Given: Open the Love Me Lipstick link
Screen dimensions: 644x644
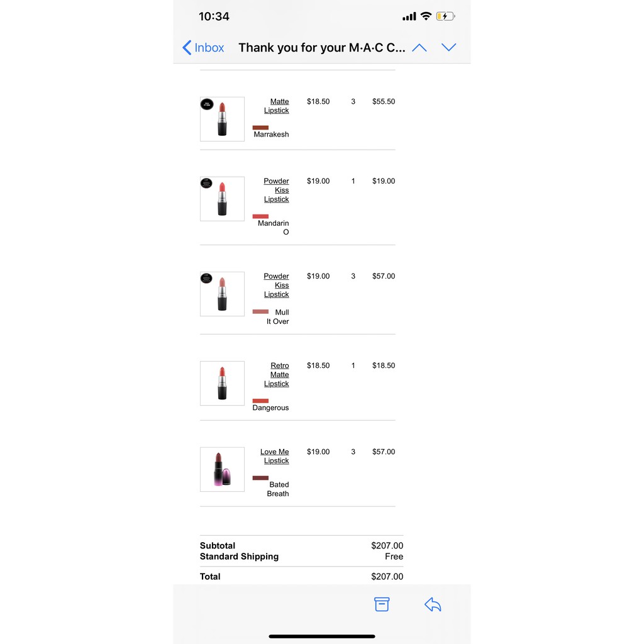Looking at the screenshot, I should click(275, 456).
